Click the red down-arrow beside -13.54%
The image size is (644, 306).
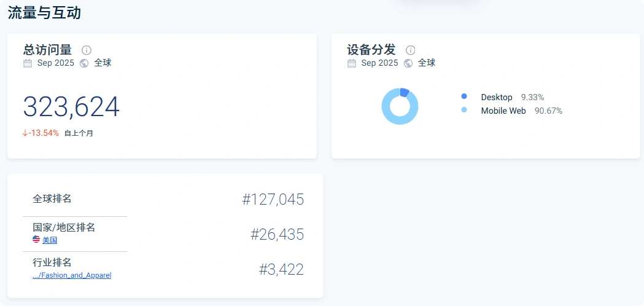tap(25, 133)
